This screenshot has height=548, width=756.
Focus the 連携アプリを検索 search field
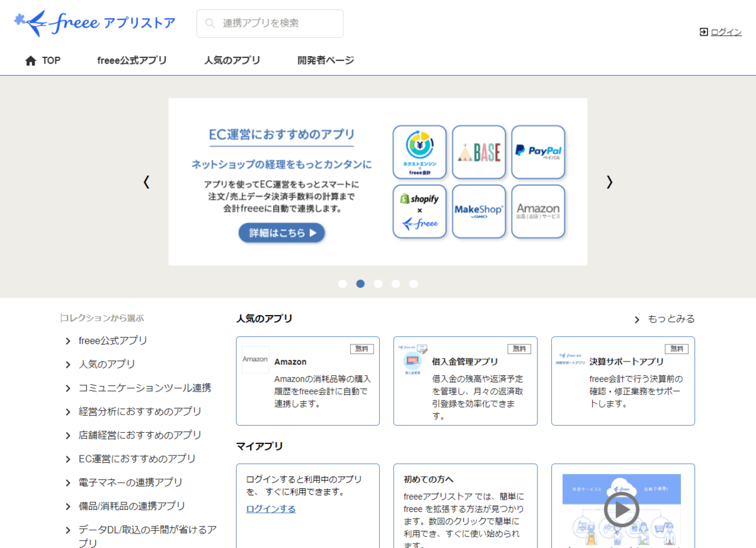point(270,23)
